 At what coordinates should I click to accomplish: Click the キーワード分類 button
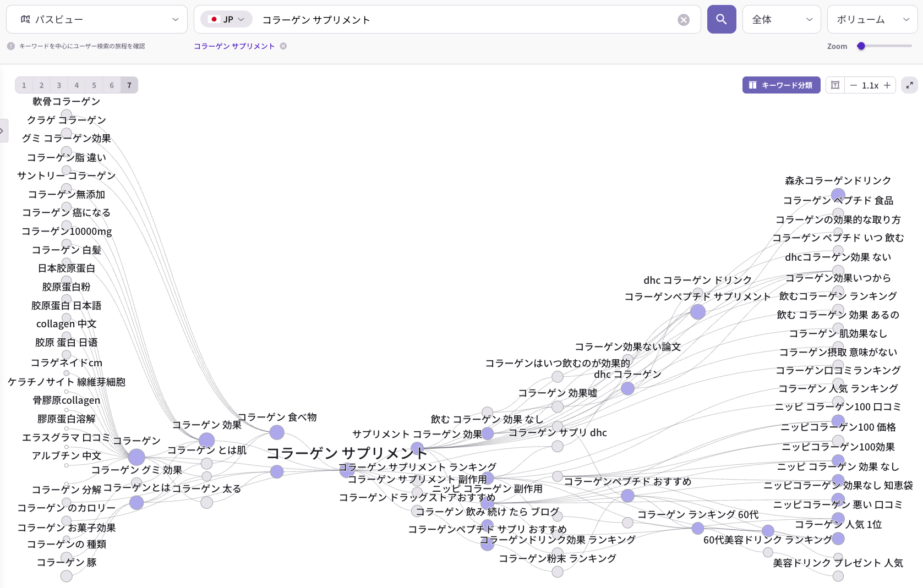coord(781,85)
